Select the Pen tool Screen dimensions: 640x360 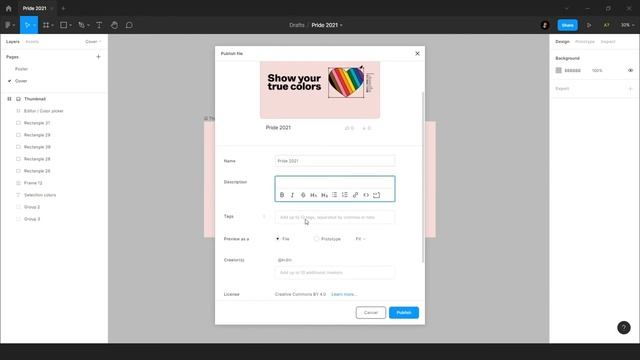81,25
